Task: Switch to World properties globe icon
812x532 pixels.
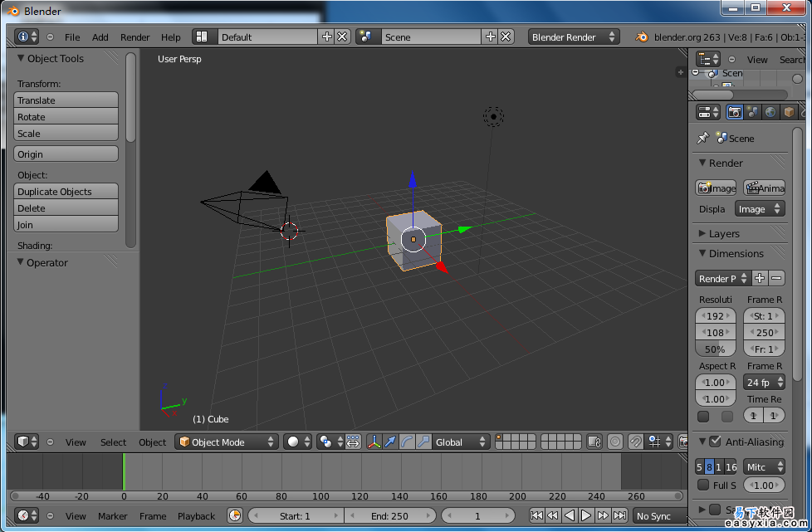Action: tap(770, 112)
